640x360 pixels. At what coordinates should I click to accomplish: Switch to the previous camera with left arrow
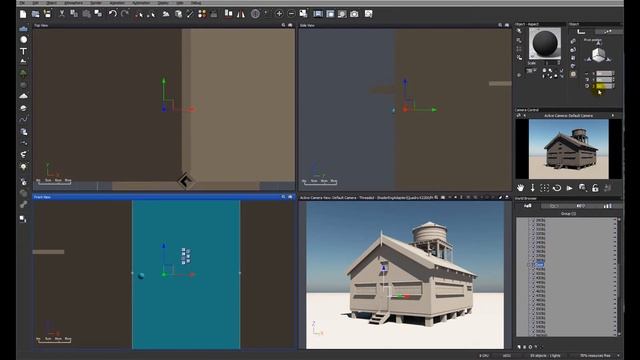524,116
